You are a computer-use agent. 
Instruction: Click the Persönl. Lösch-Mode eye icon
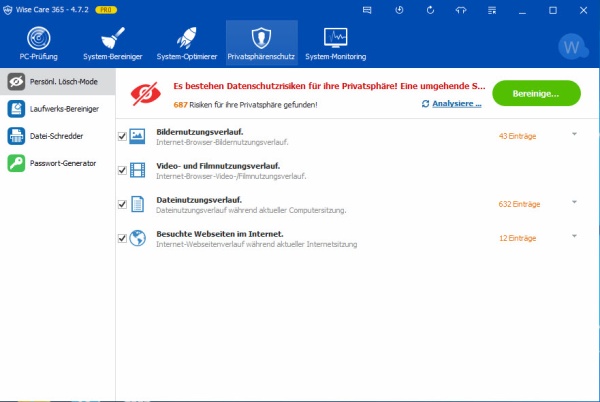pyautogui.click(x=16, y=81)
